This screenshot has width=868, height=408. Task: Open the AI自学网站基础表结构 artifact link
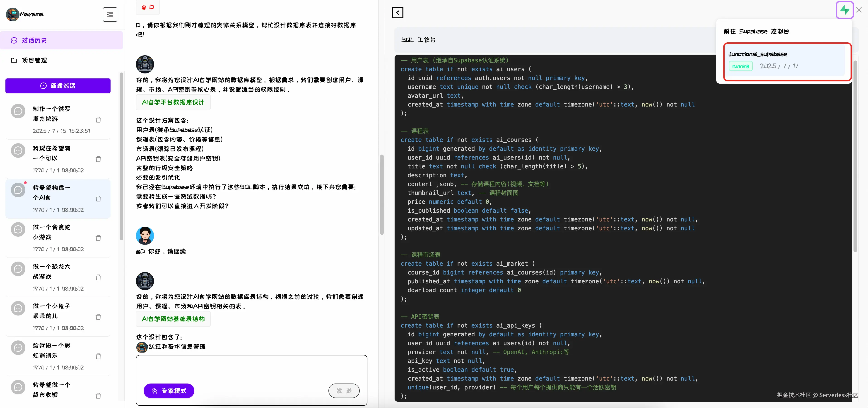point(173,319)
